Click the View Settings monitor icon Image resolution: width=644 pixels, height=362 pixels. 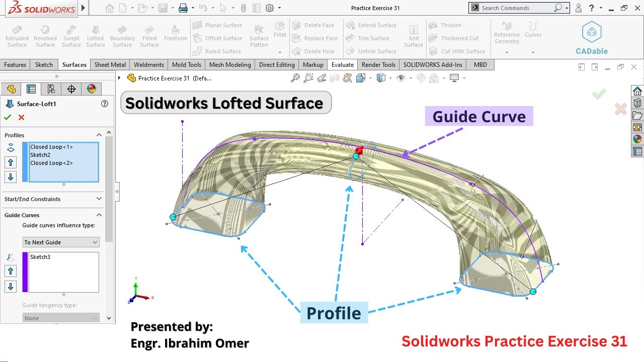[454, 78]
